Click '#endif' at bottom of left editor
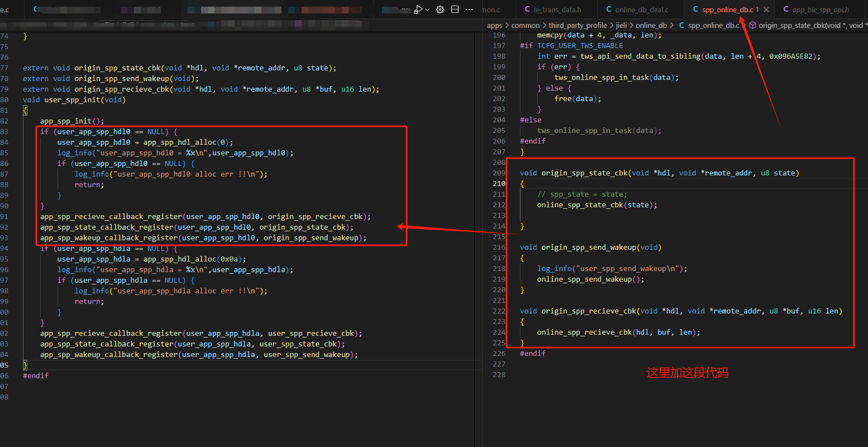 [36, 376]
